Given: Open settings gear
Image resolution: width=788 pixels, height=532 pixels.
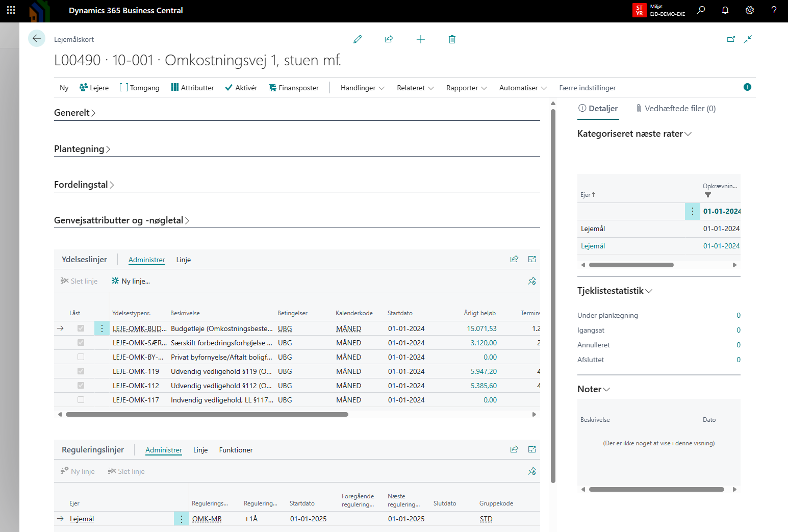Looking at the screenshot, I should (x=750, y=10).
